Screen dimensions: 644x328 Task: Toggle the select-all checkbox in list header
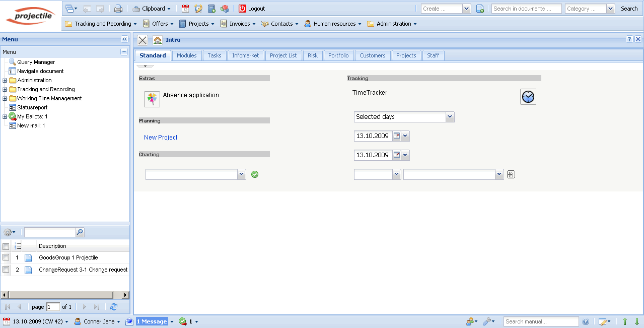click(6, 246)
